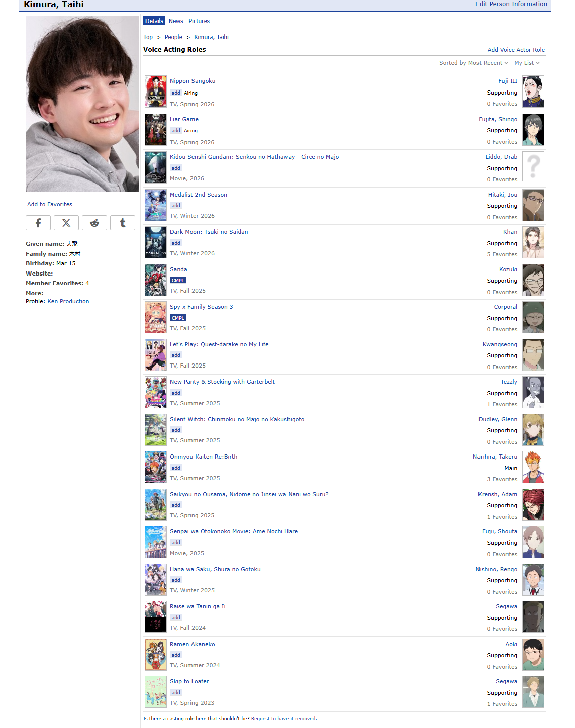Open Ken Production profile link
The width and height of the screenshot is (575, 728).
[x=68, y=301]
